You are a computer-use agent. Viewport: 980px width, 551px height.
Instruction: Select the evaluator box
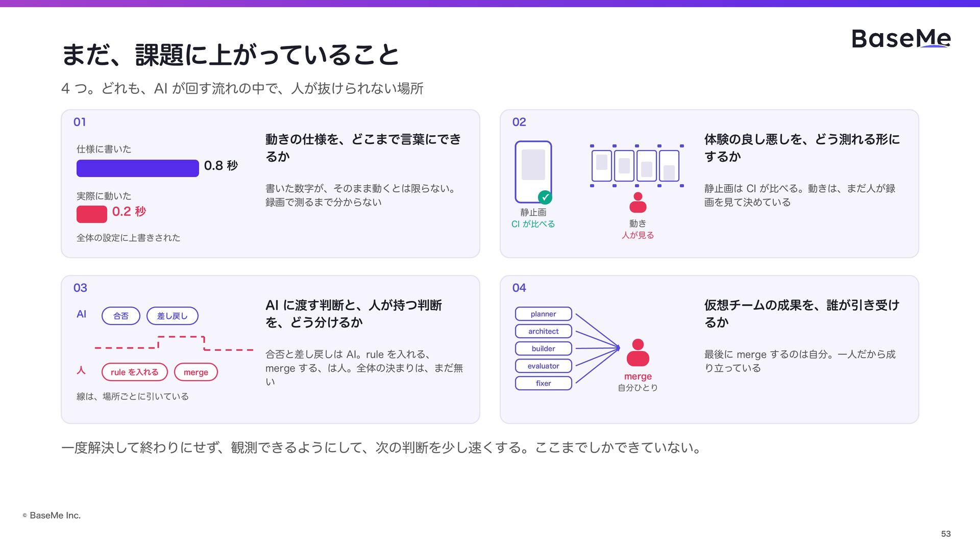(544, 366)
